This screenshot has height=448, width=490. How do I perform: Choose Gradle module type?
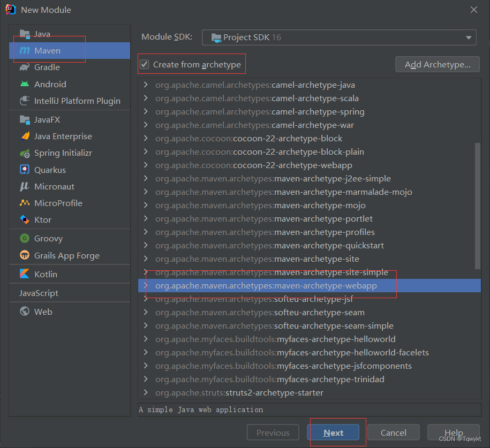tap(70, 67)
